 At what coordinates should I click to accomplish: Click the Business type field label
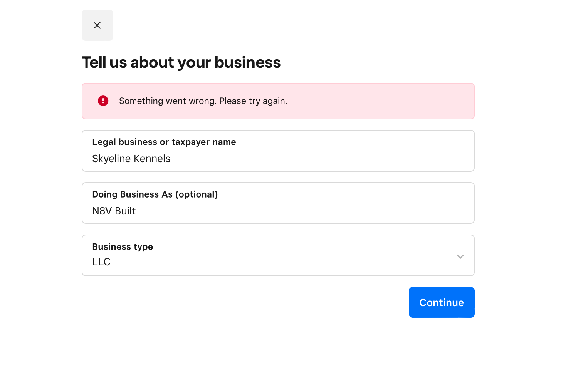(123, 246)
